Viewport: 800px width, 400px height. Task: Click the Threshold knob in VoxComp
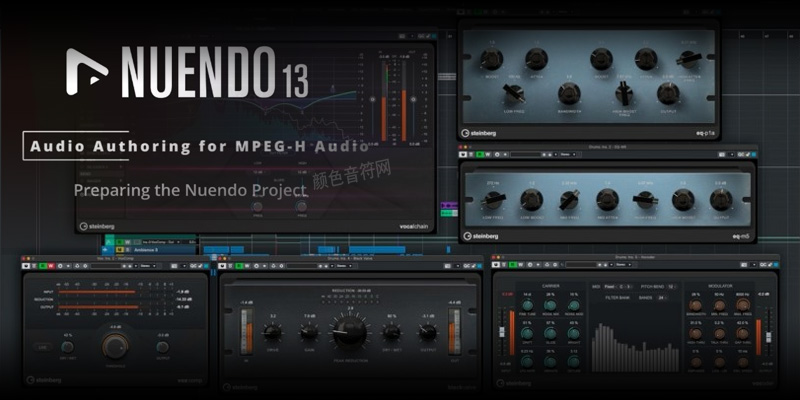(x=115, y=346)
